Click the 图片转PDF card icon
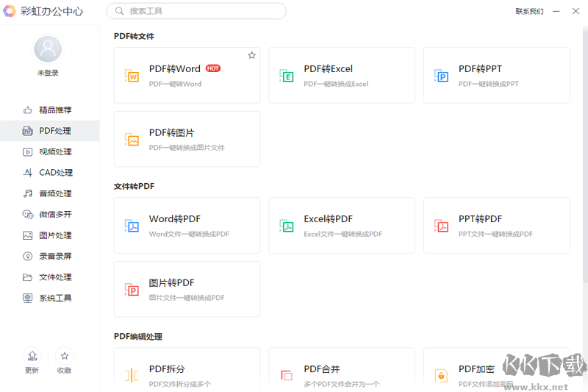This screenshot has width=588, height=392. (132, 290)
